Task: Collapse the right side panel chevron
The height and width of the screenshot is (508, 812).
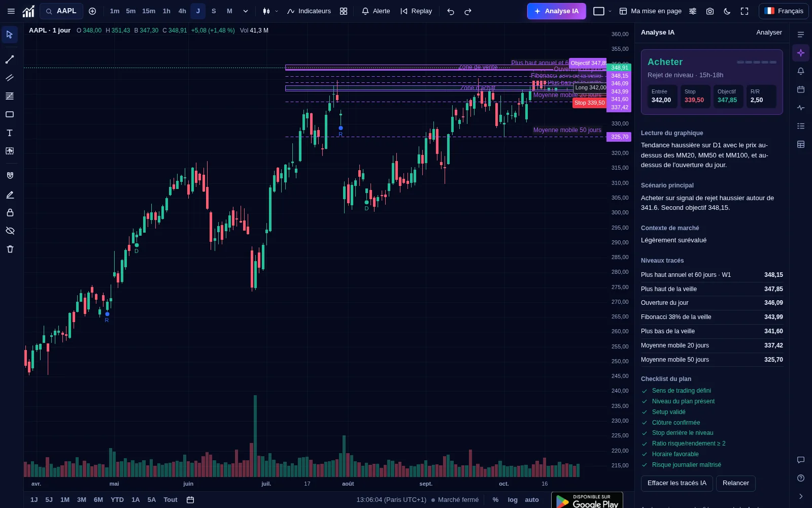Action: point(801,496)
